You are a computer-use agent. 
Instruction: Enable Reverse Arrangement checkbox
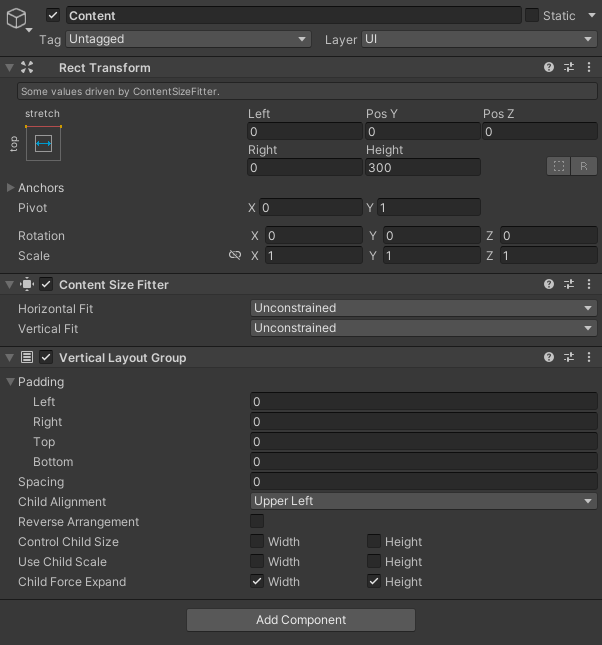(x=257, y=521)
